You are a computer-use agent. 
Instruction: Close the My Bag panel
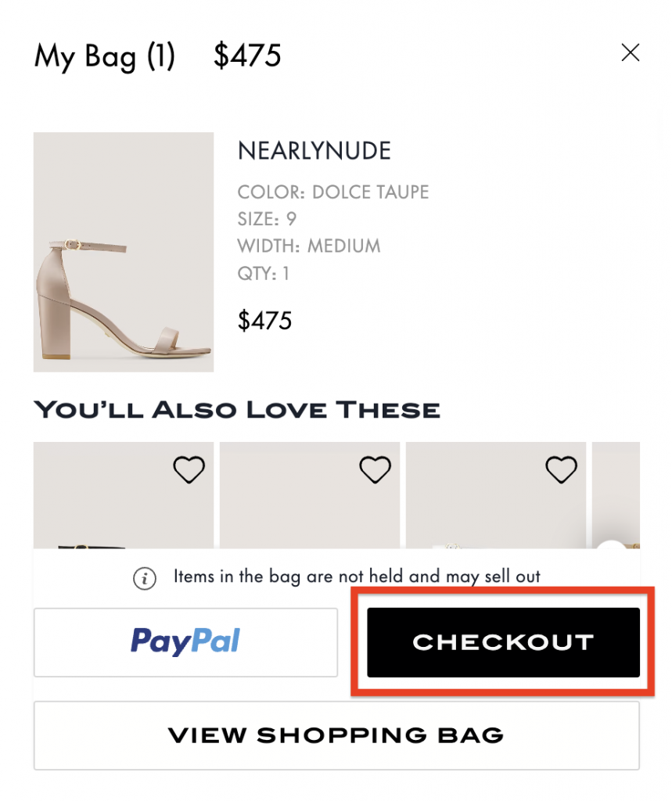pyautogui.click(x=630, y=53)
